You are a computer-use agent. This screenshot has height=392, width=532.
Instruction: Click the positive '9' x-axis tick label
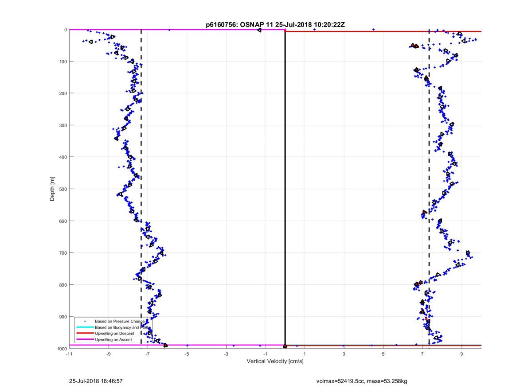pos(462,354)
